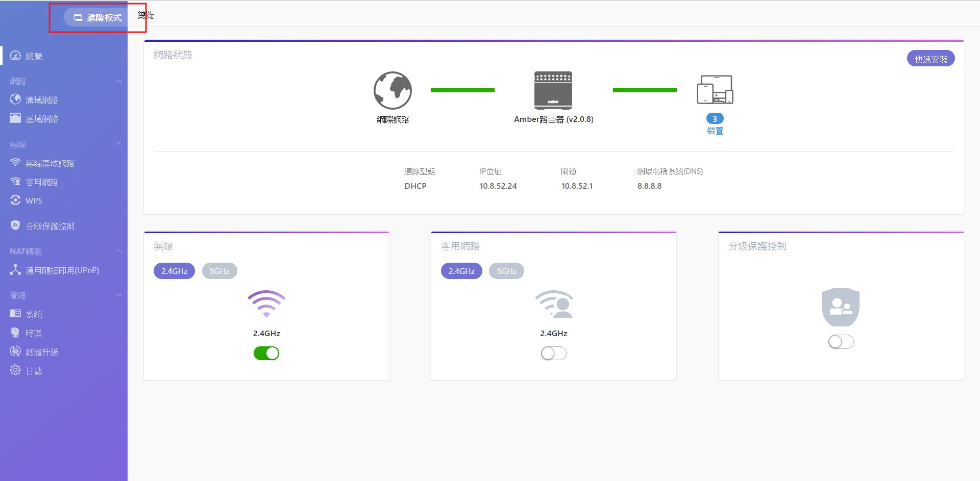This screenshot has width=980, height=481.
Task: Collapse the NAT轉發 sidebar section
Action: pos(119,251)
